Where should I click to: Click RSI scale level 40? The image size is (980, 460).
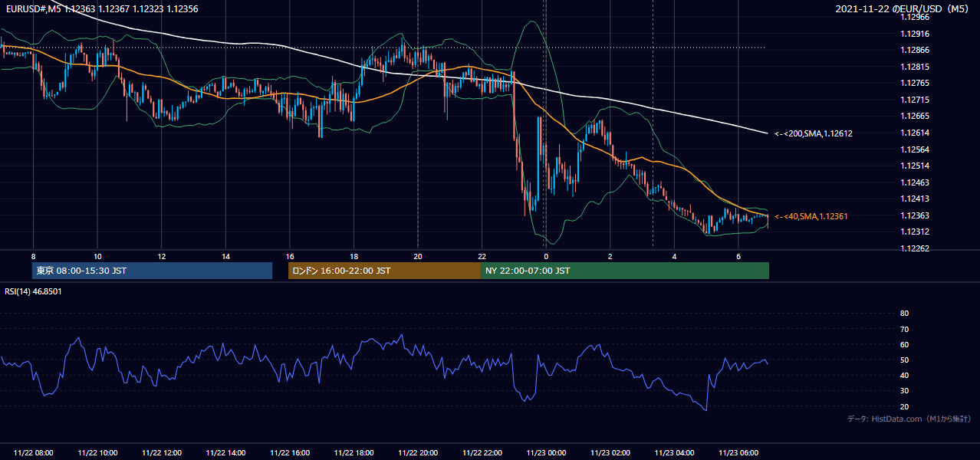point(904,376)
